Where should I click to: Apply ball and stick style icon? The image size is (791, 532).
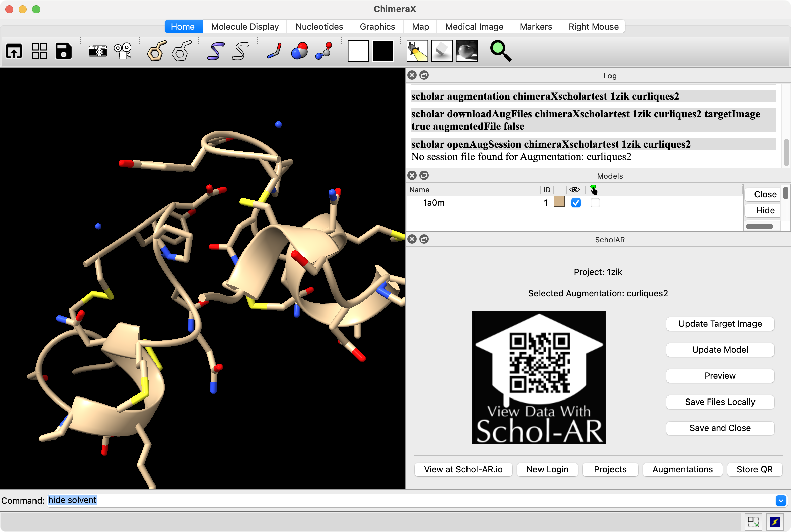[323, 51]
